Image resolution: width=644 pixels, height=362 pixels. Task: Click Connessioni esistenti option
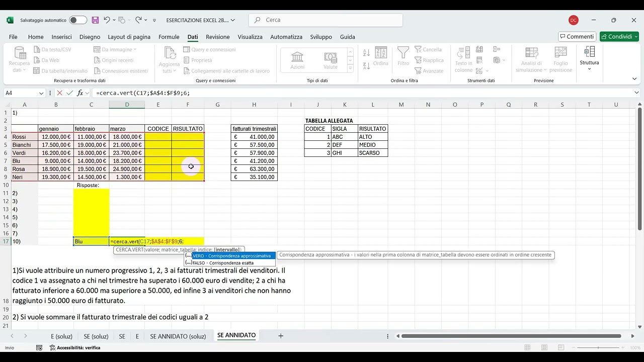121,71
